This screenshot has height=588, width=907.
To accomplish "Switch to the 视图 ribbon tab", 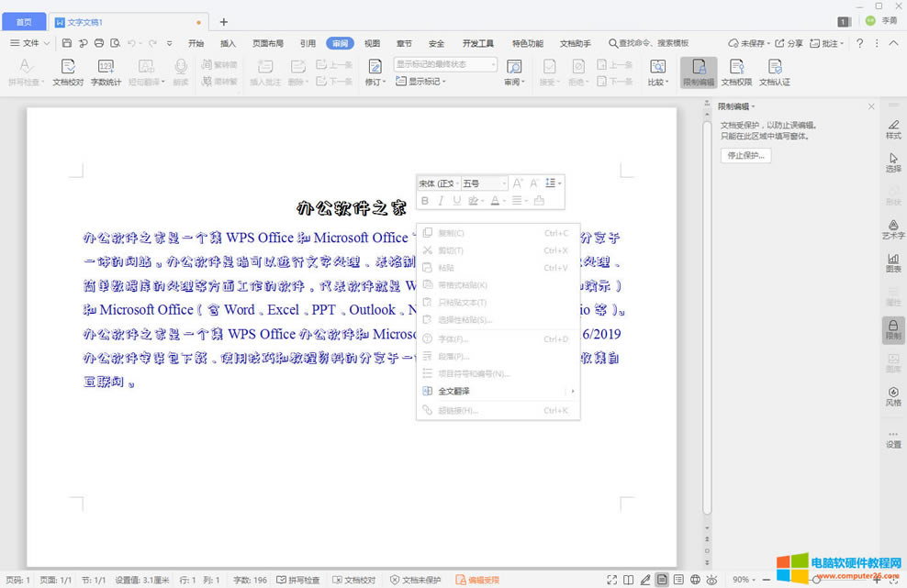I will coord(372,43).
